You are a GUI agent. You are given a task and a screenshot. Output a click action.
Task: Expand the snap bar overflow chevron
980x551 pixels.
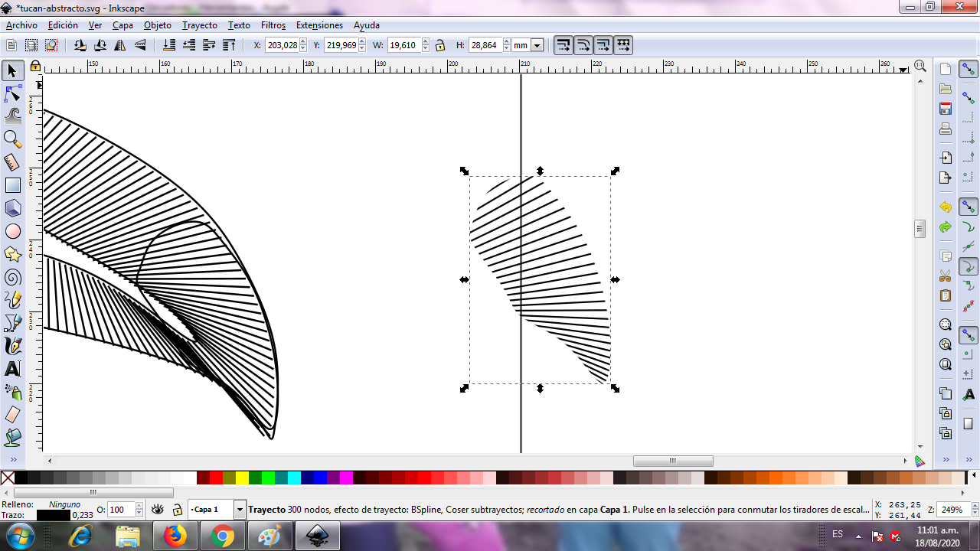(x=969, y=459)
